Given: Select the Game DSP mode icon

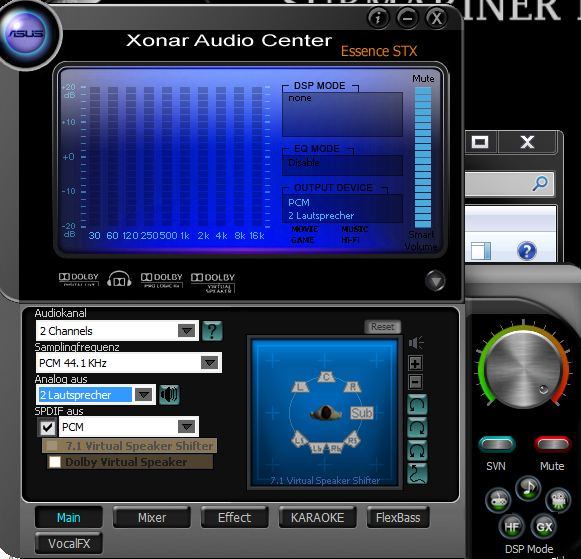Looking at the screenshot, I should point(498,500).
